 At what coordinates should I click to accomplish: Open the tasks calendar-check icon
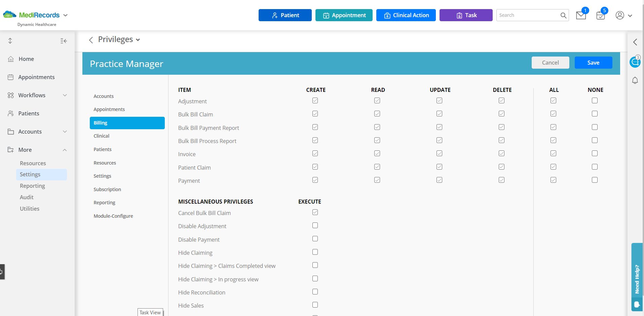600,15
